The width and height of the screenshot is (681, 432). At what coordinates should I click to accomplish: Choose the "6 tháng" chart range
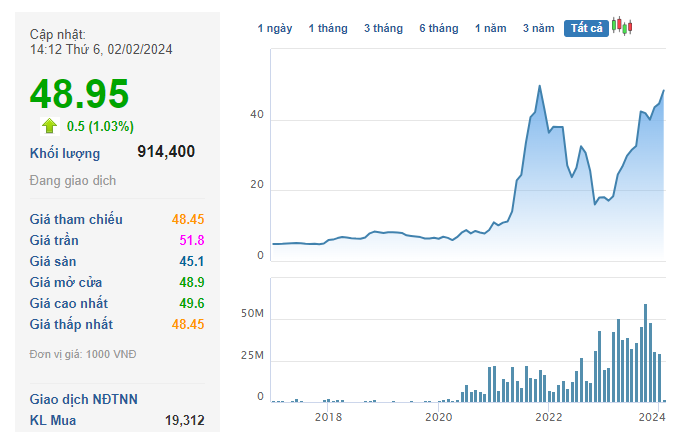438,29
